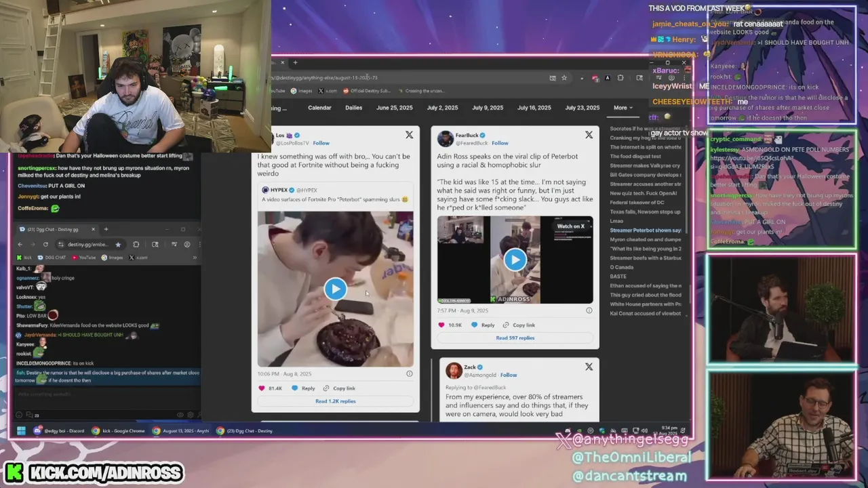Image resolution: width=868 pixels, height=488 pixels.
Task: Select 'Kai Cenat accused of viewbot' sidebar topic
Action: tap(646, 313)
